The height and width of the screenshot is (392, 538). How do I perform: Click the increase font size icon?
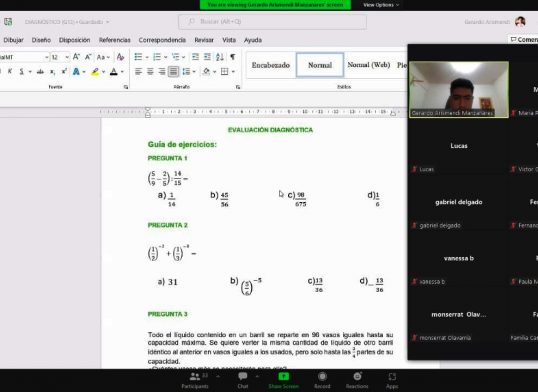(76, 57)
